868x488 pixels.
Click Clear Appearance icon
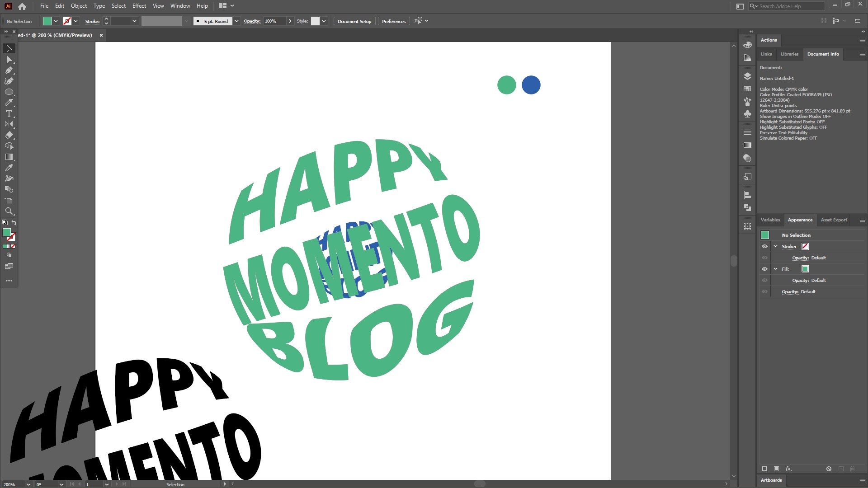click(829, 469)
